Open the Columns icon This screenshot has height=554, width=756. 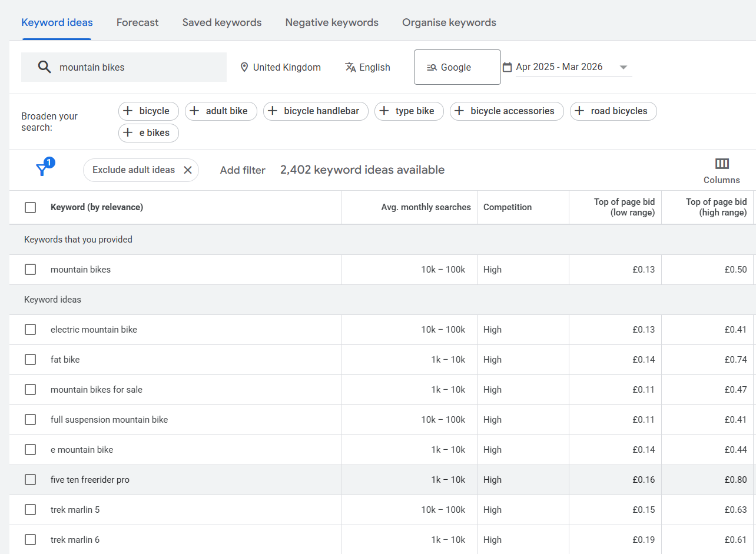(x=722, y=164)
